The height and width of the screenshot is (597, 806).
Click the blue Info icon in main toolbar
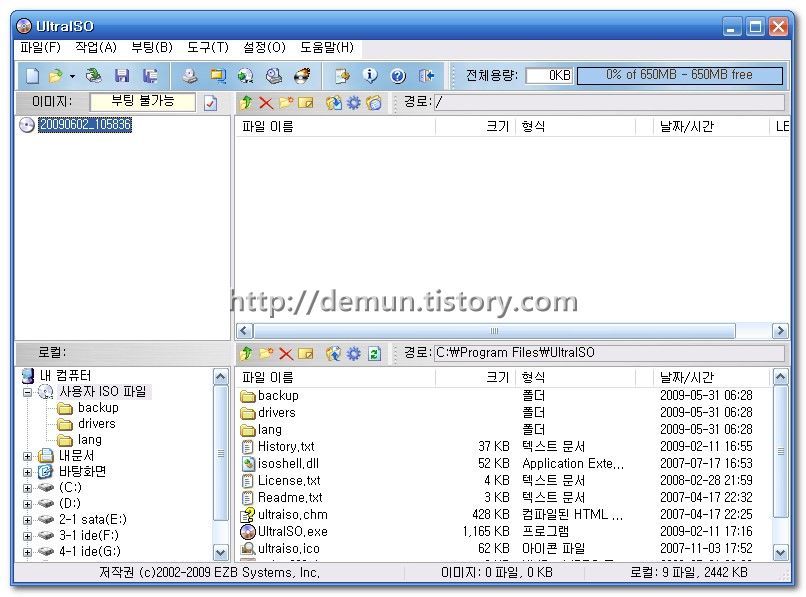[x=370, y=75]
